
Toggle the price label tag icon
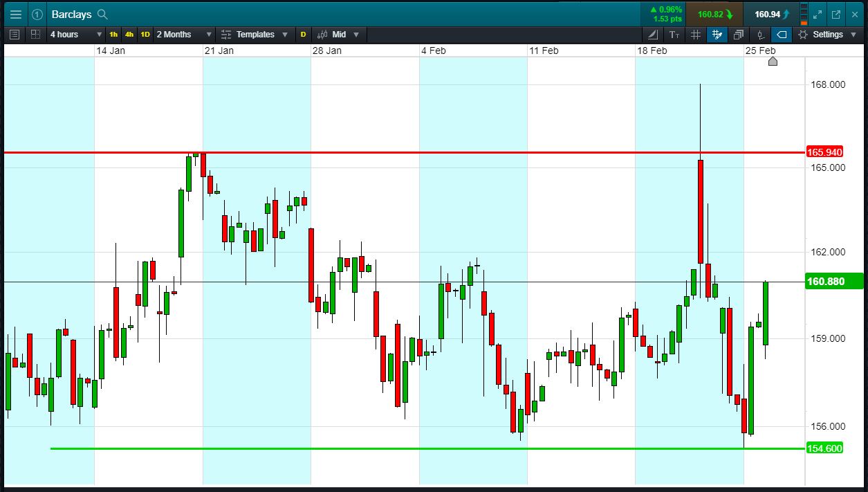pos(781,35)
